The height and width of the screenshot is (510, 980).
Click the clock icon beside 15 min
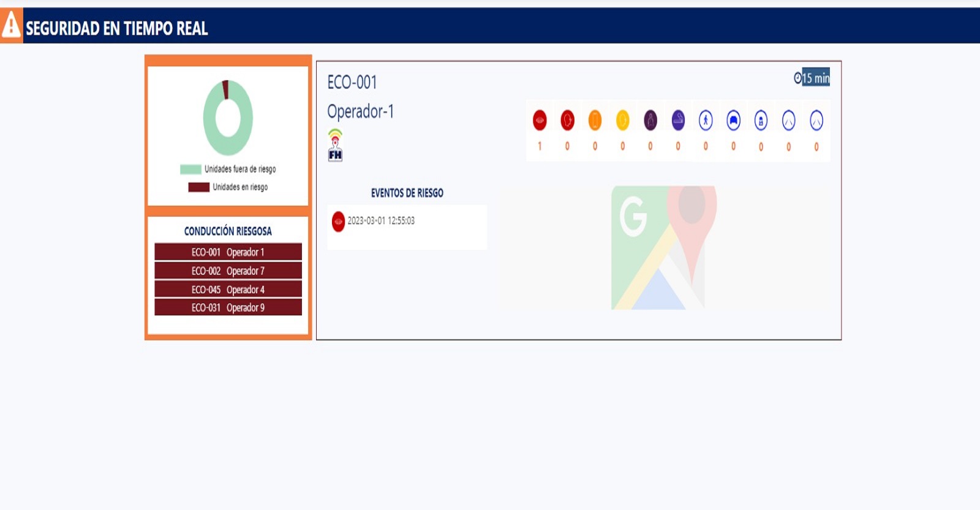click(x=797, y=78)
